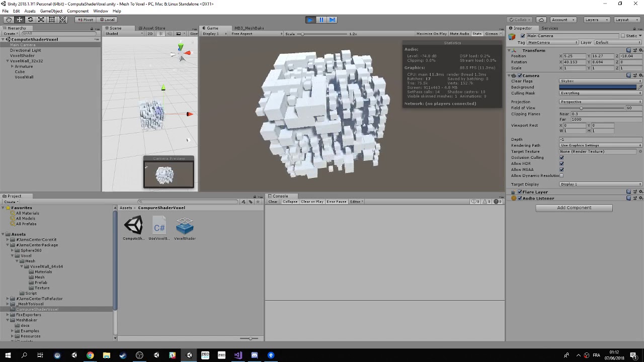Open Transform component help icon
The width and height of the screenshot is (644, 362).
click(629, 50)
